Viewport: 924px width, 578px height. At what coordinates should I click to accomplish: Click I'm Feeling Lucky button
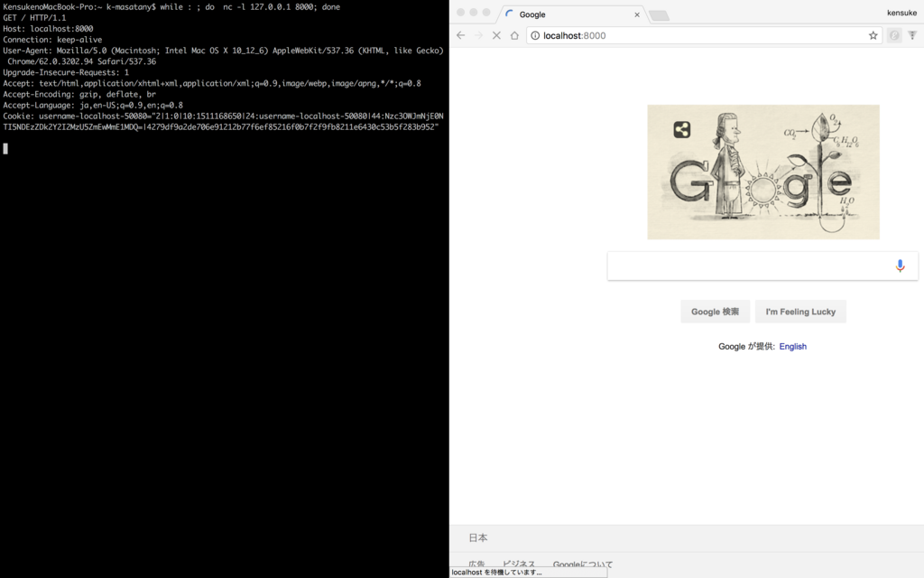[800, 312]
